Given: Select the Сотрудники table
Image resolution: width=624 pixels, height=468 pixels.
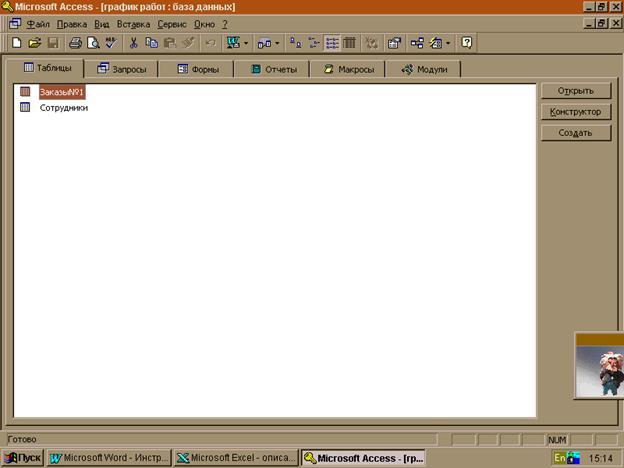Looking at the screenshot, I should point(64,108).
